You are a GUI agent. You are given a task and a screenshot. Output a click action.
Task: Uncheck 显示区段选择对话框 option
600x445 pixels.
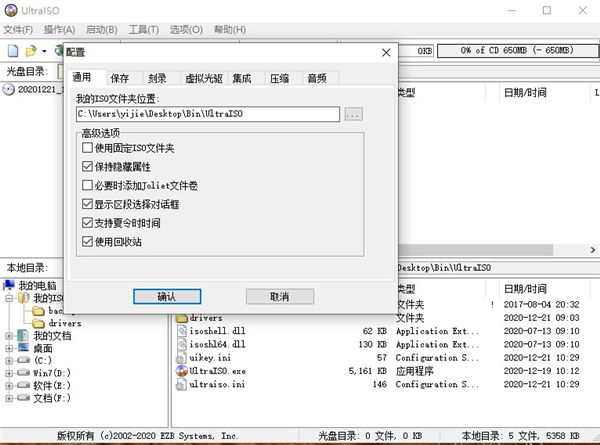(x=87, y=204)
